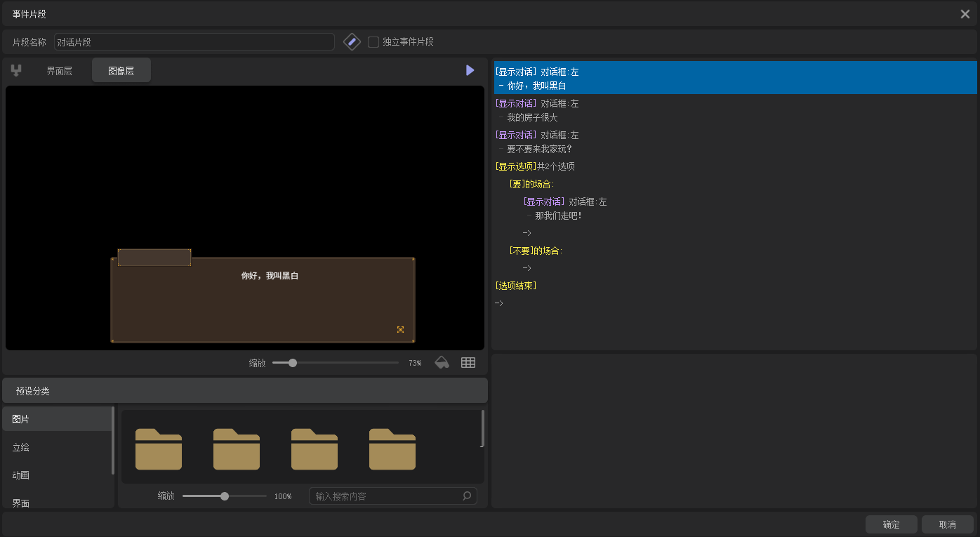Select the 动画 category
This screenshot has height=537, width=980.
pyautogui.click(x=56, y=475)
